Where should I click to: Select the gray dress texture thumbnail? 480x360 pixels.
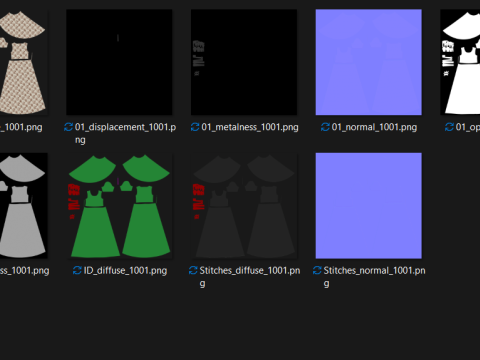click(23, 206)
